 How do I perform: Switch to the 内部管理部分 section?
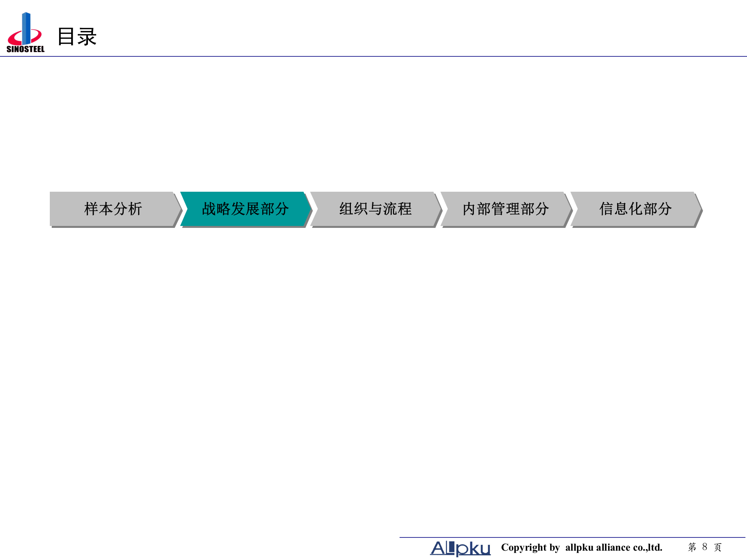pos(506,209)
